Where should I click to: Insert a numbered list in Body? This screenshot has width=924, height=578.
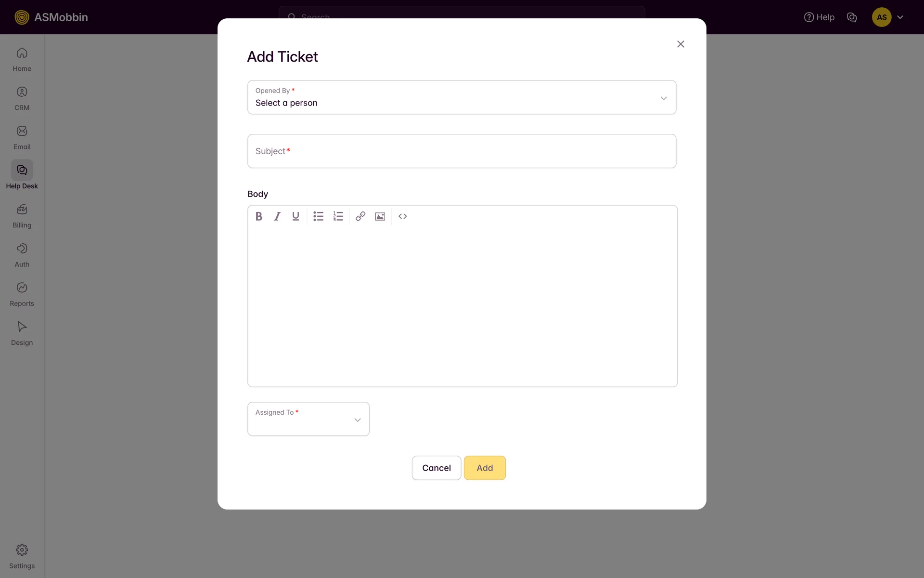(x=338, y=216)
